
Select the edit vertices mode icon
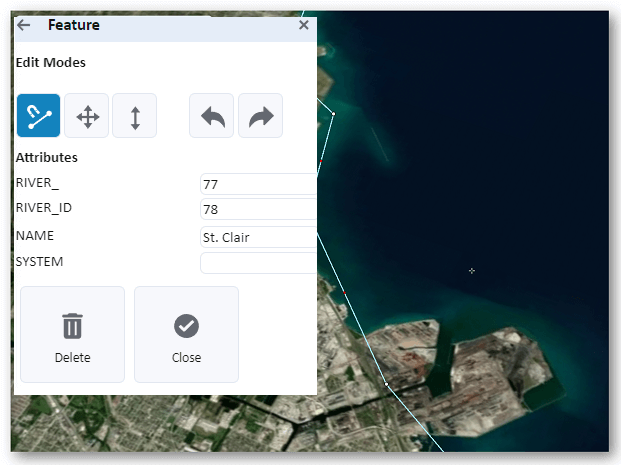click(38, 115)
